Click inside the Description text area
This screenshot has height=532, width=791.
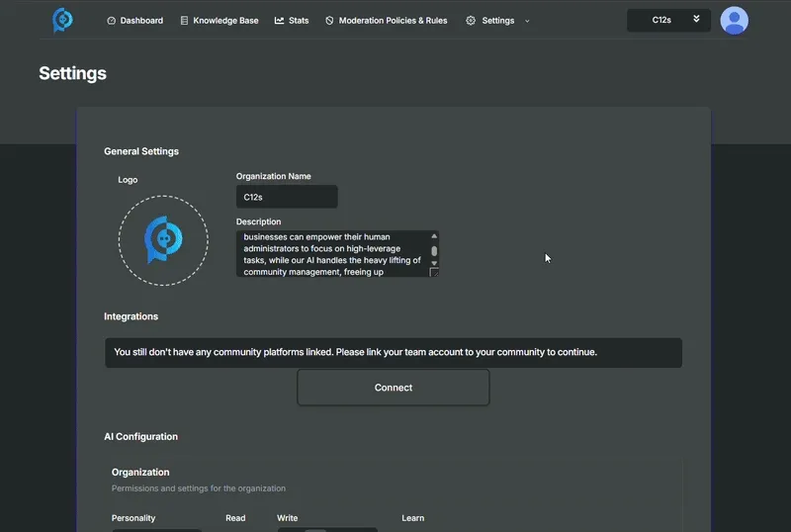click(x=331, y=254)
